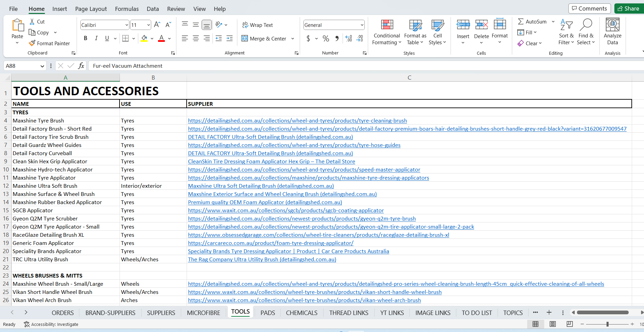Toggle Italic formatting
The height and width of the screenshot is (332, 644).
[96, 38]
